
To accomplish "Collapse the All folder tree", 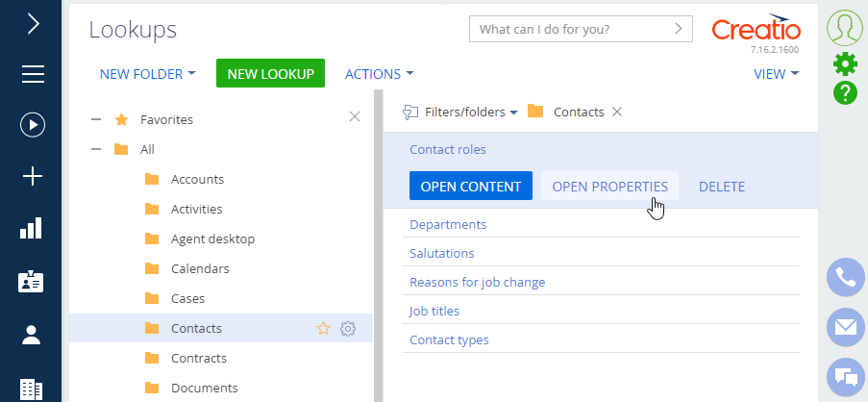I will 96,149.
